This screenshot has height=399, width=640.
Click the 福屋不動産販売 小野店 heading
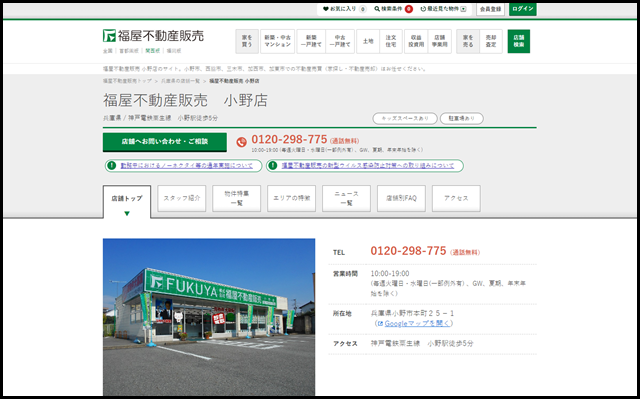[x=185, y=100]
